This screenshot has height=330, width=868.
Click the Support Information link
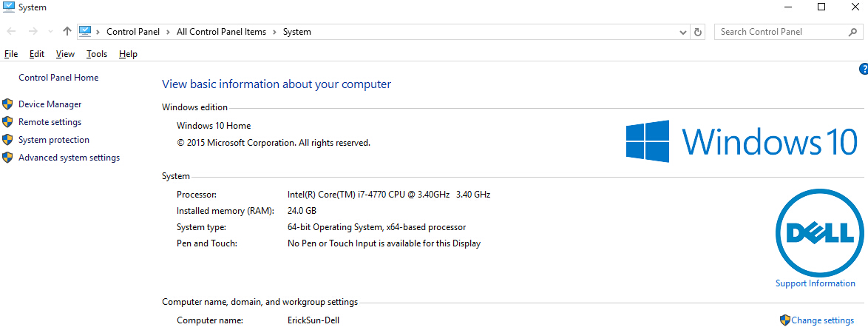coord(815,283)
